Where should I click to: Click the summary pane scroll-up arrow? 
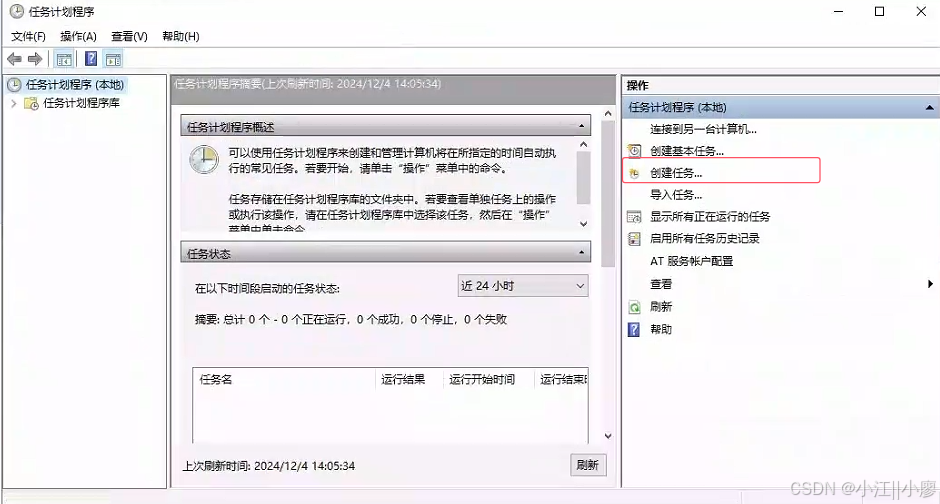[x=608, y=114]
